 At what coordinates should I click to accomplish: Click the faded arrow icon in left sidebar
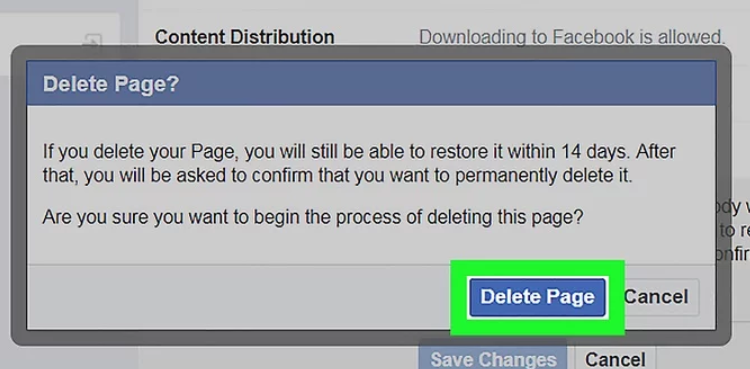(92, 42)
